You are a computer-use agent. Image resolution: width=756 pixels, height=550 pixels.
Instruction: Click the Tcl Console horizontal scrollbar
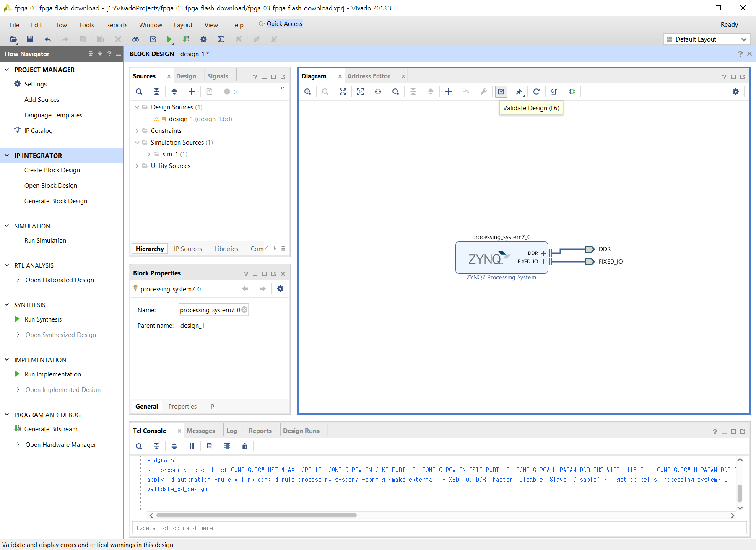click(256, 515)
